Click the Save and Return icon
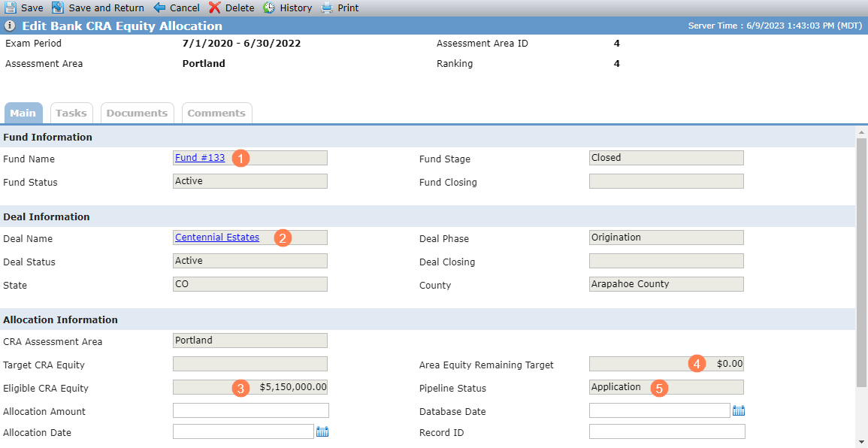The height and width of the screenshot is (448, 868). coord(58,8)
